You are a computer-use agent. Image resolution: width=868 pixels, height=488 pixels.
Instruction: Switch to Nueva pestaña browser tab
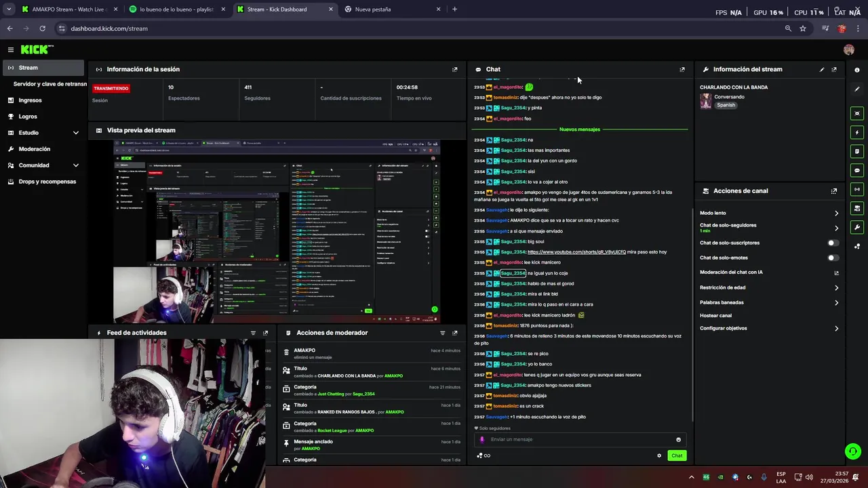coord(393,9)
